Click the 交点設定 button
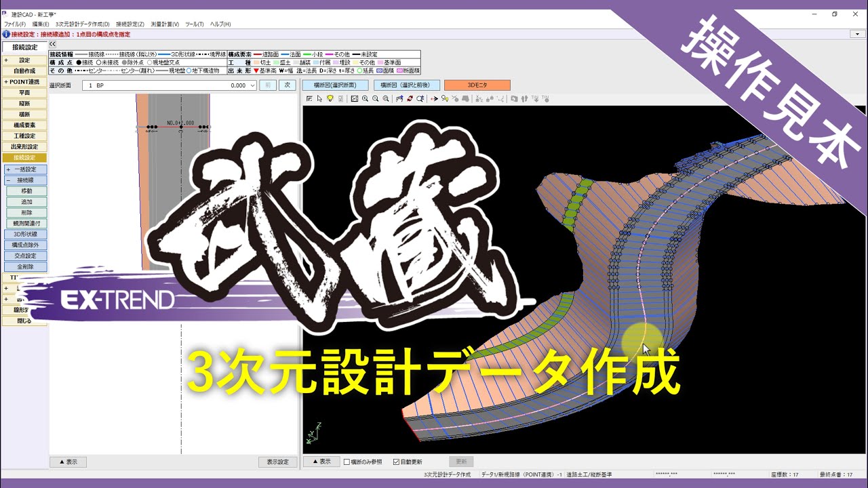 26,256
